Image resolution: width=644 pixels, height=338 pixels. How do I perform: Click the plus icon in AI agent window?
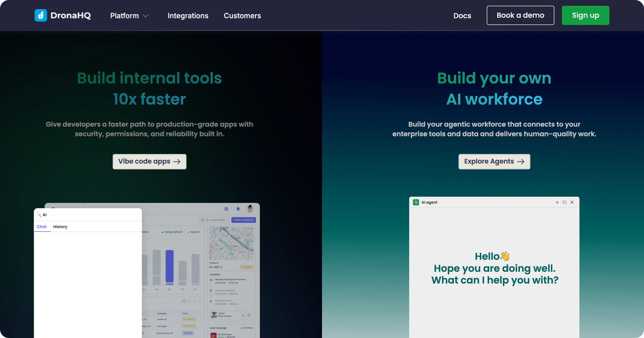pyautogui.click(x=557, y=202)
